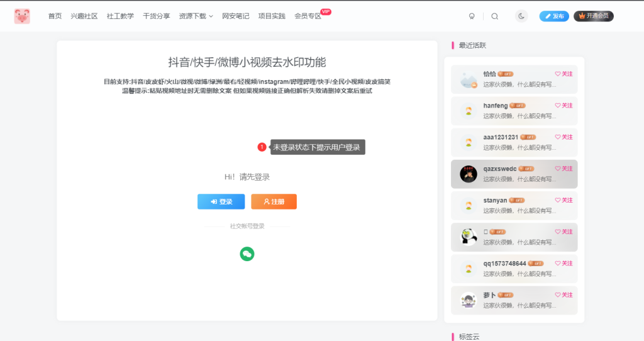Open 兴趣社区 menu item
644x341 pixels.
coord(84,16)
